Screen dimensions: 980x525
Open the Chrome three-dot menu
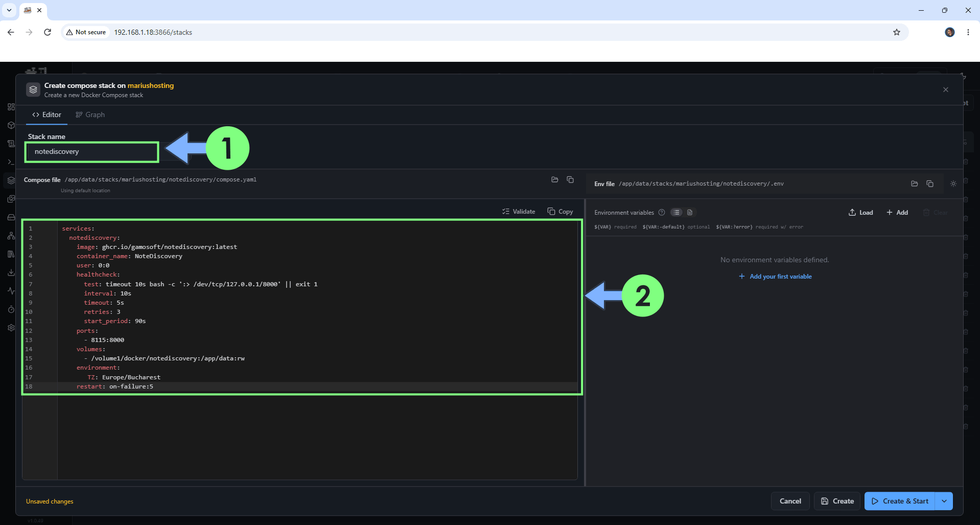[x=968, y=32]
